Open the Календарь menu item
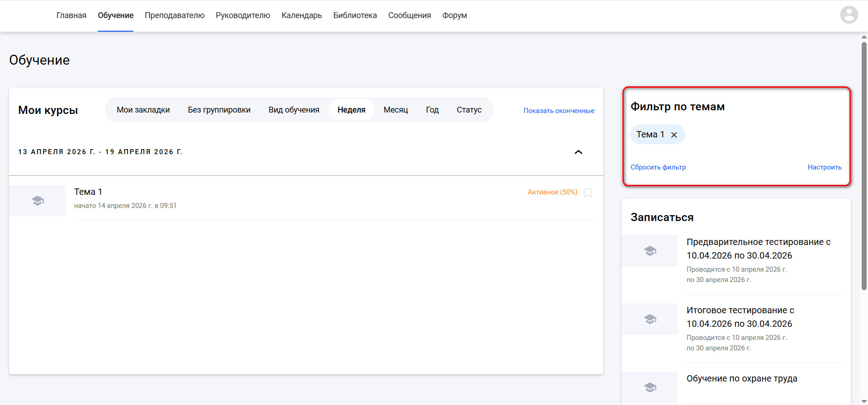 [302, 15]
